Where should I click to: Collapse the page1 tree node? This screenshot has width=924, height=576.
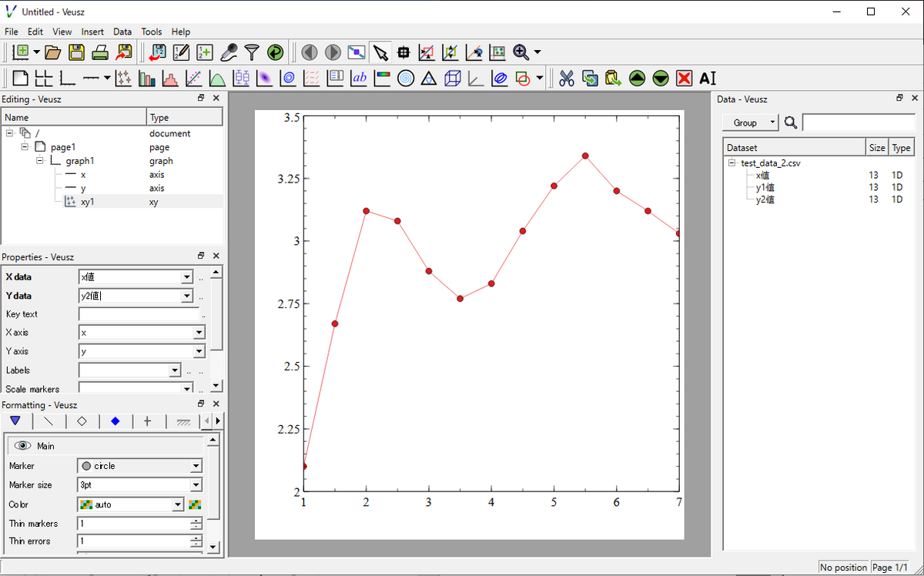point(25,147)
